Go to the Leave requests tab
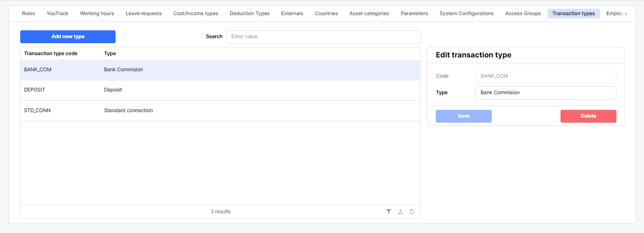This screenshot has width=644, height=233. click(x=144, y=13)
